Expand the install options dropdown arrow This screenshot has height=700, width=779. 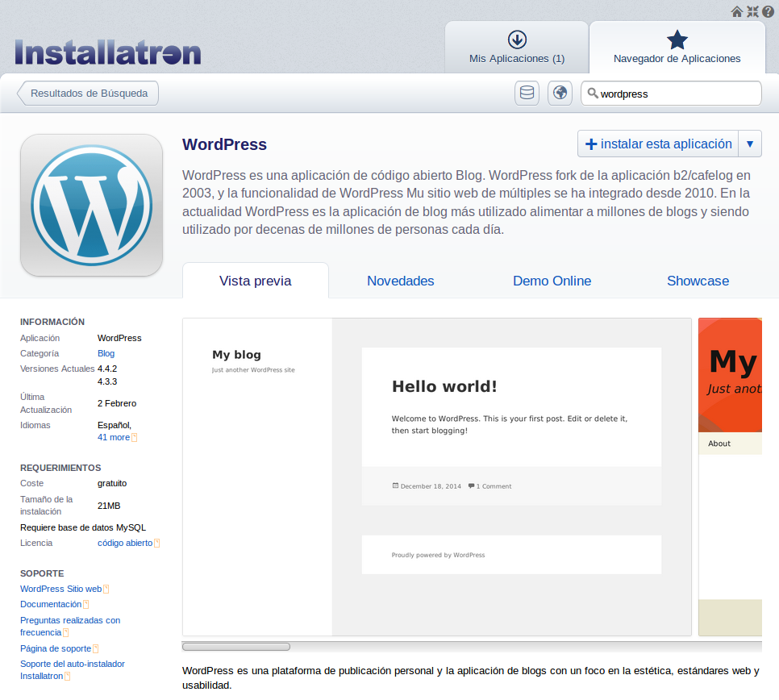(750, 144)
